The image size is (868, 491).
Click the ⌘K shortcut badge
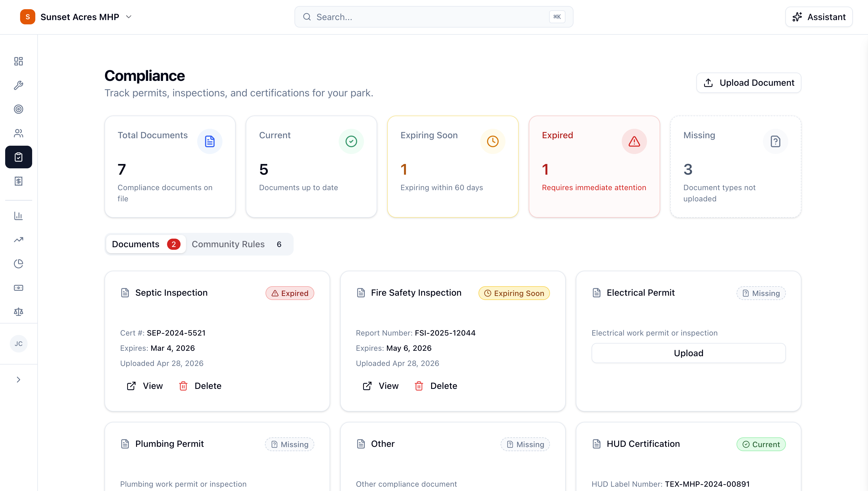(x=557, y=17)
